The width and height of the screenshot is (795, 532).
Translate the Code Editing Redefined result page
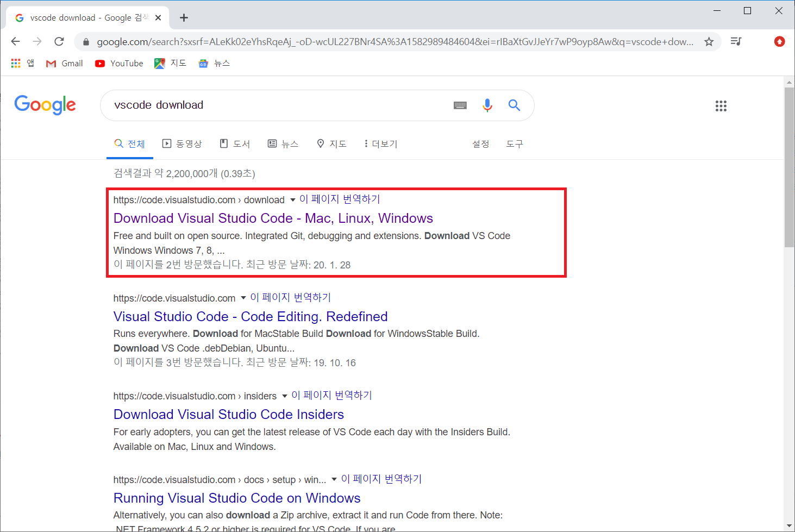tap(290, 298)
